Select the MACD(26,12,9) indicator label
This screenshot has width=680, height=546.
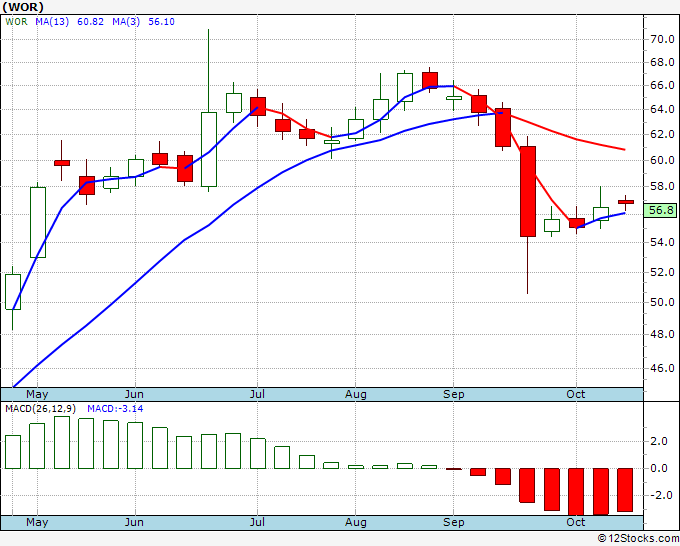click(x=40, y=409)
